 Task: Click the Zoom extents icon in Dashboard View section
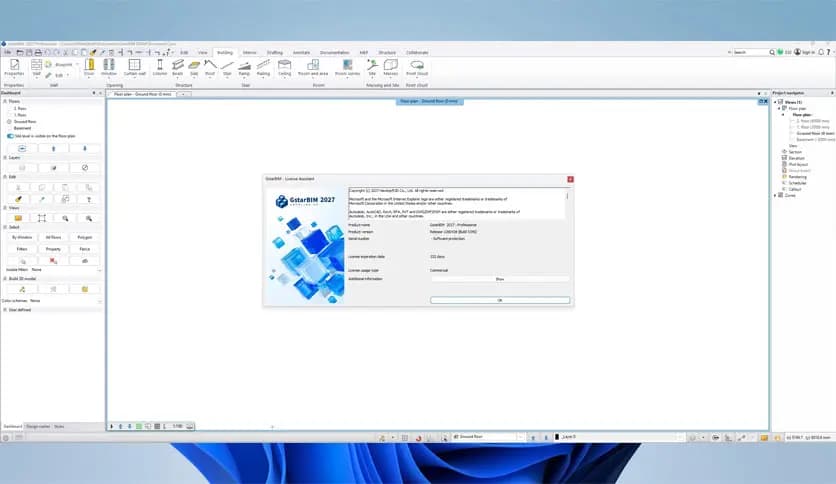click(x=42, y=218)
